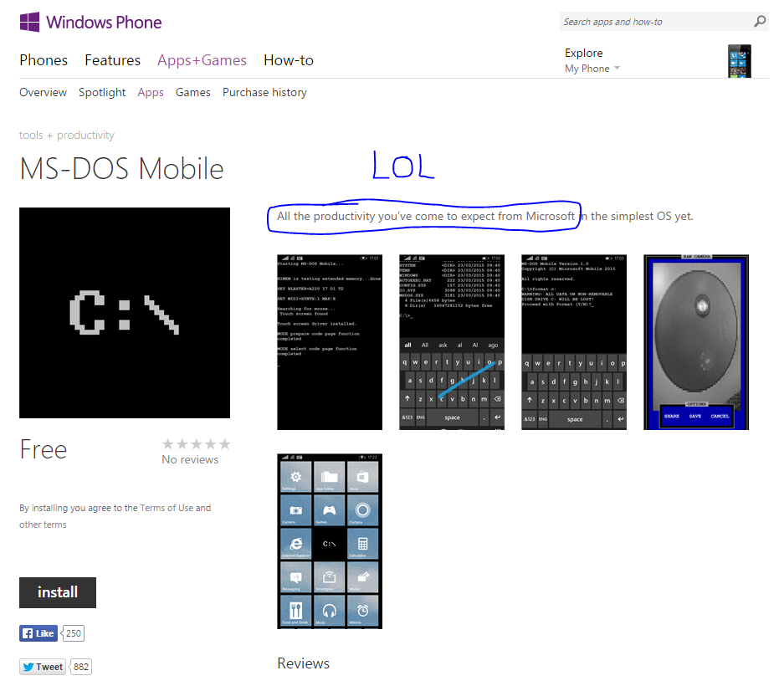Click the Facebook like count 250
Screen dimensions: 784x686
coord(74,633)
